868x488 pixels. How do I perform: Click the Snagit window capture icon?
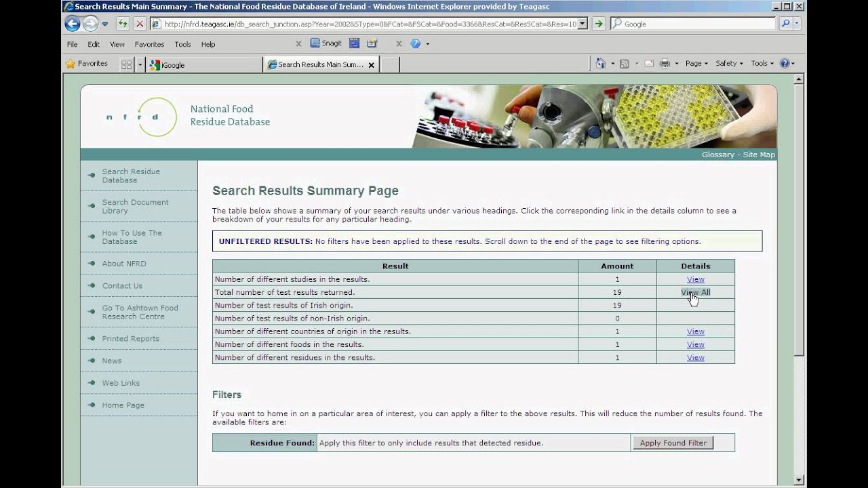coord(354,43)
